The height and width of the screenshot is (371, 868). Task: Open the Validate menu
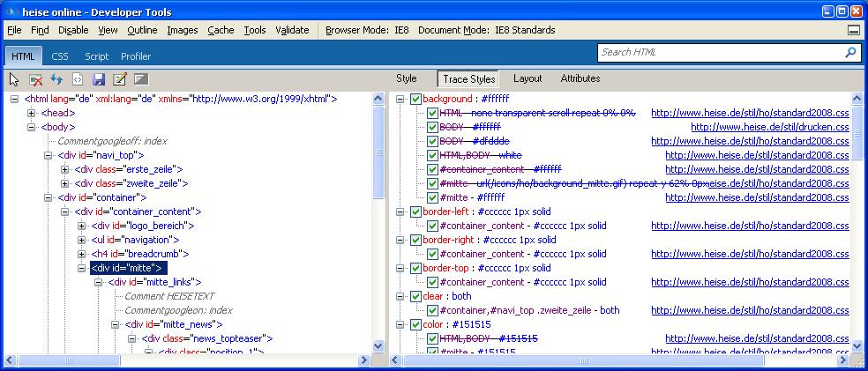pyautogui.click(x=292, y=30)
